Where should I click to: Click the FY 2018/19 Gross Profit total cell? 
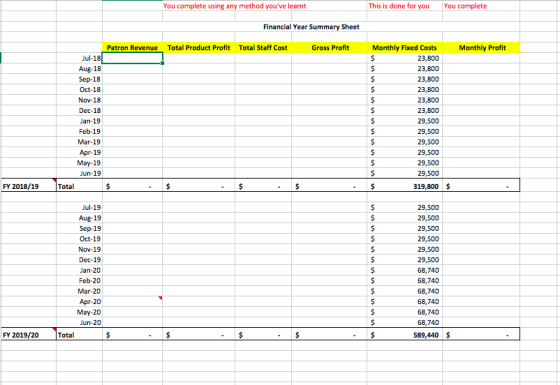329,186
